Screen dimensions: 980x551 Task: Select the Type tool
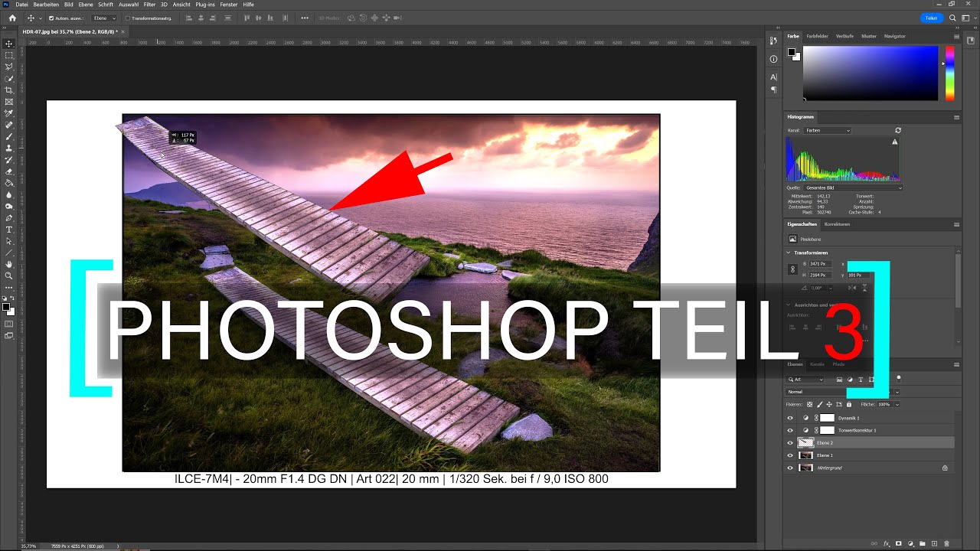(9, 230)
